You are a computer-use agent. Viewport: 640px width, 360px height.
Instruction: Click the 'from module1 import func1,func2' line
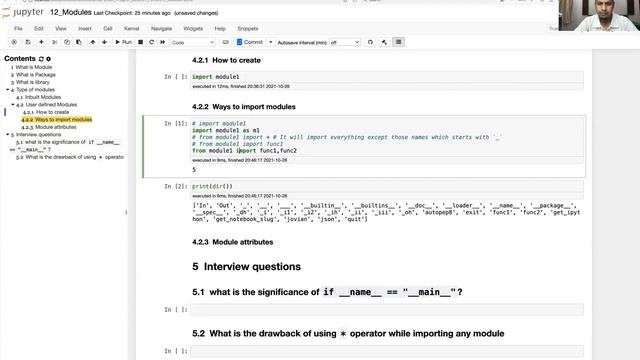(x=244, y=151)
